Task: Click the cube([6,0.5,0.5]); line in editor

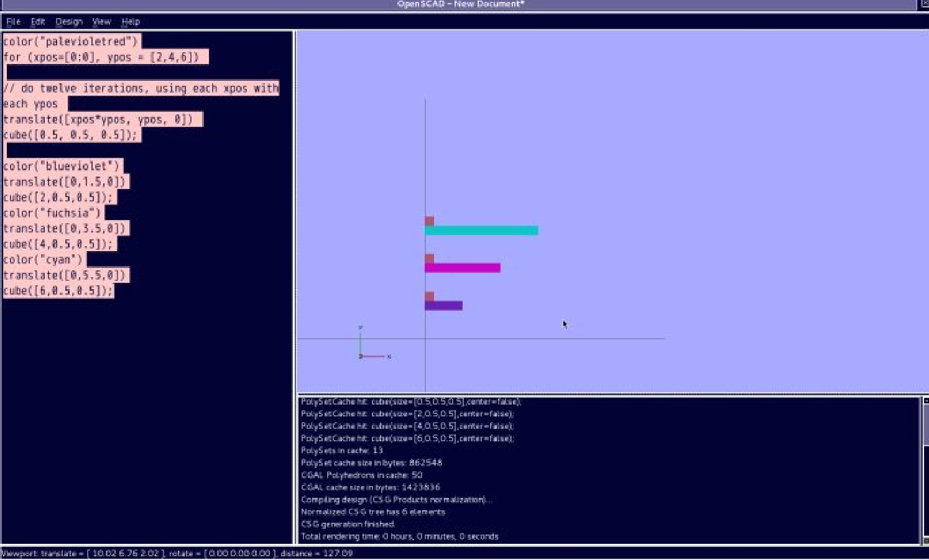Action: 58,291
